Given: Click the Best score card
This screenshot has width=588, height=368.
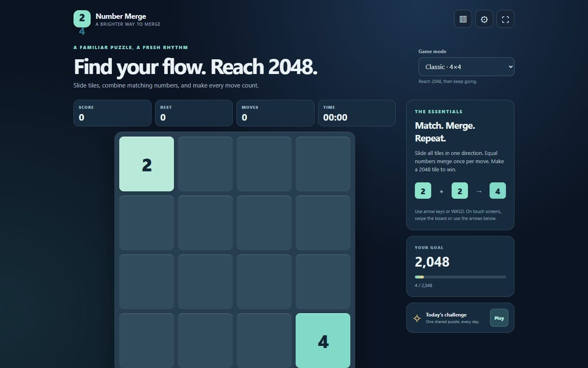Looking at the screenshot, I should point(194,113).
